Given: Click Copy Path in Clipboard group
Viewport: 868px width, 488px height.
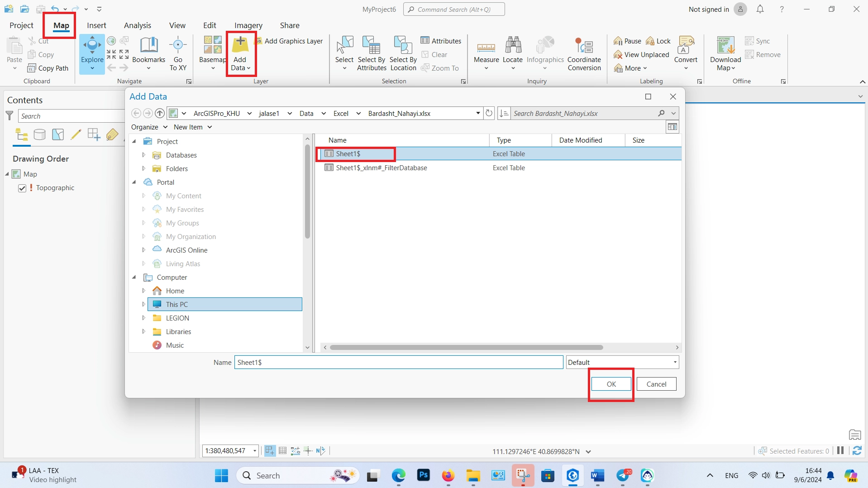Looking at the screenshot, I should click(48, 68).
